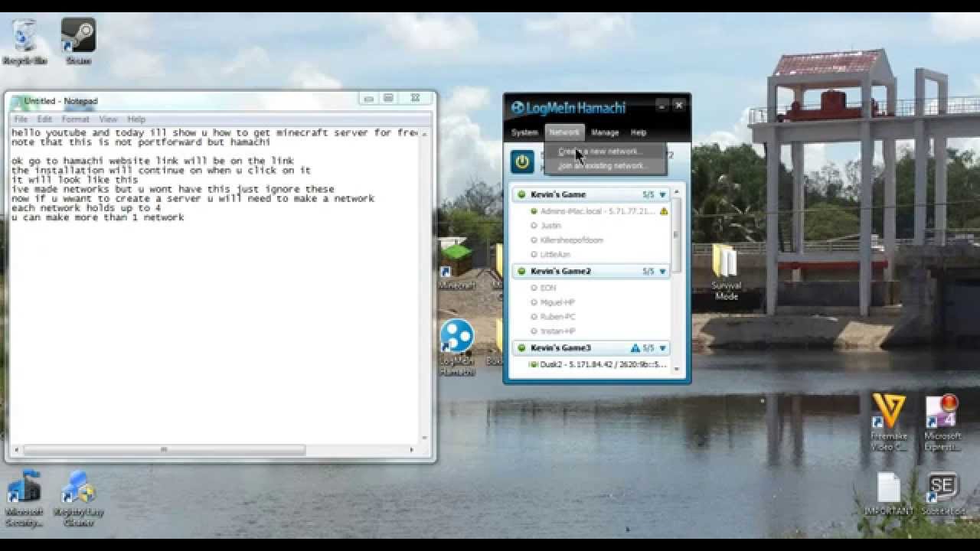
Task: Open the Survival Mode folder
Action: coord(725,271)
